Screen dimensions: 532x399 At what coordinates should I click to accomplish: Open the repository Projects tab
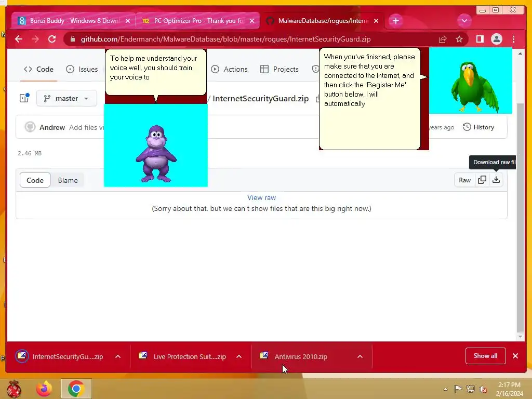click(x=279, y=69)
